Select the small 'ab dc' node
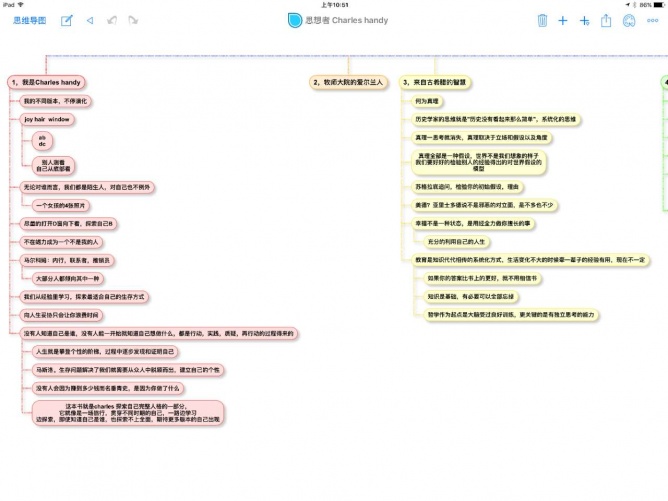Viewport: 668px width, 501px height. (x=42, y=141)
